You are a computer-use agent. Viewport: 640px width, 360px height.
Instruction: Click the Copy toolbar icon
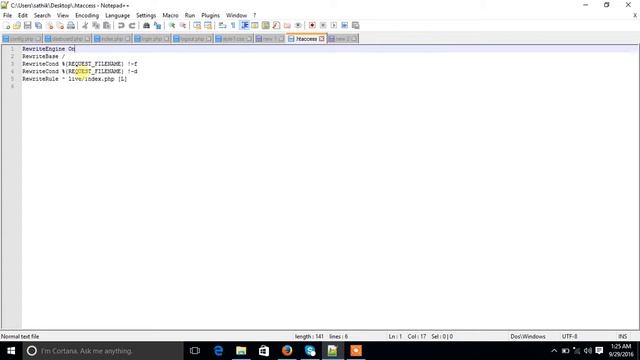click(x=96, y=25)
